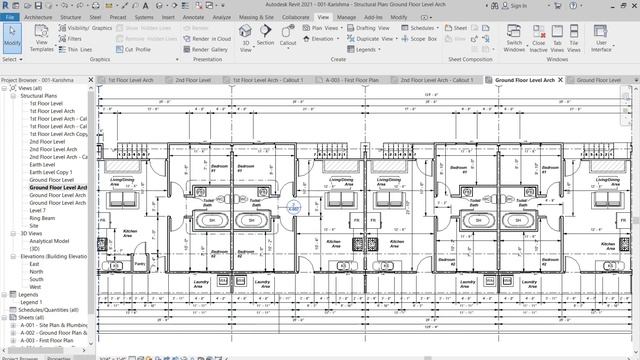
Task: Open 1st Floor Level in browser
Action: tap(46, 104)
